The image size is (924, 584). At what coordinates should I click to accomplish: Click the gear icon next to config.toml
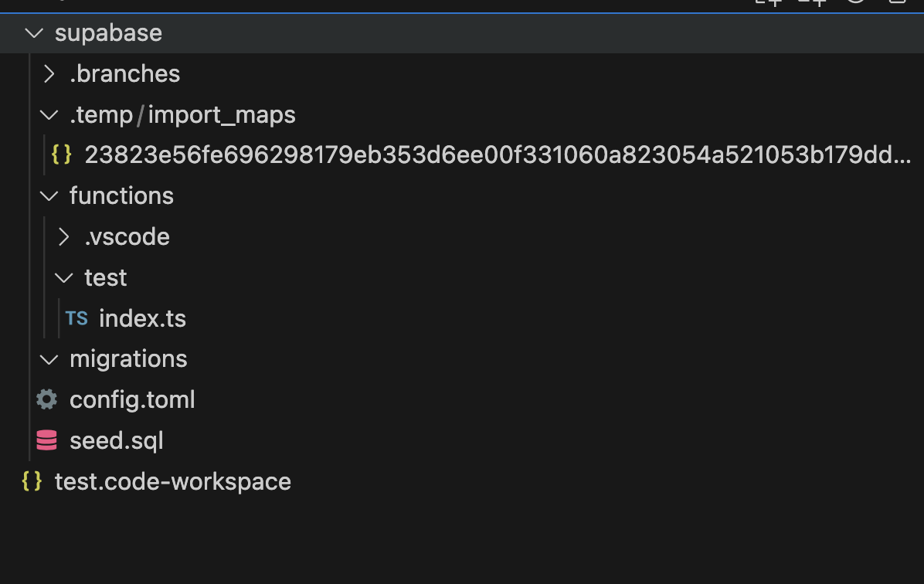[x=46, y=399]
